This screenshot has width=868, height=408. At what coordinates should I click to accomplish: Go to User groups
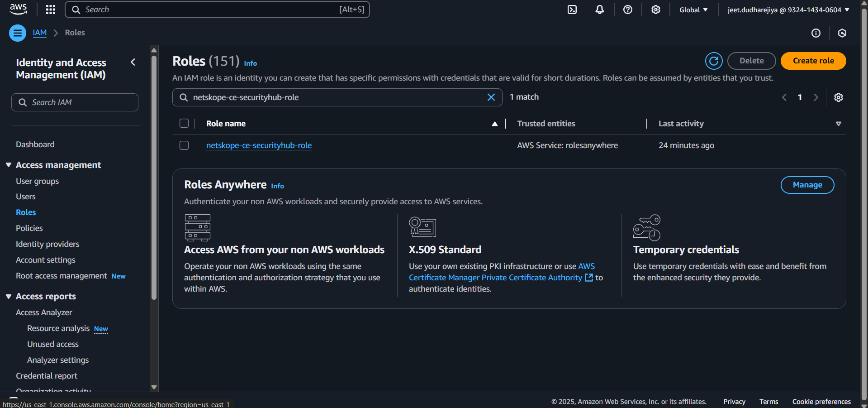click(x=38, y=181)
